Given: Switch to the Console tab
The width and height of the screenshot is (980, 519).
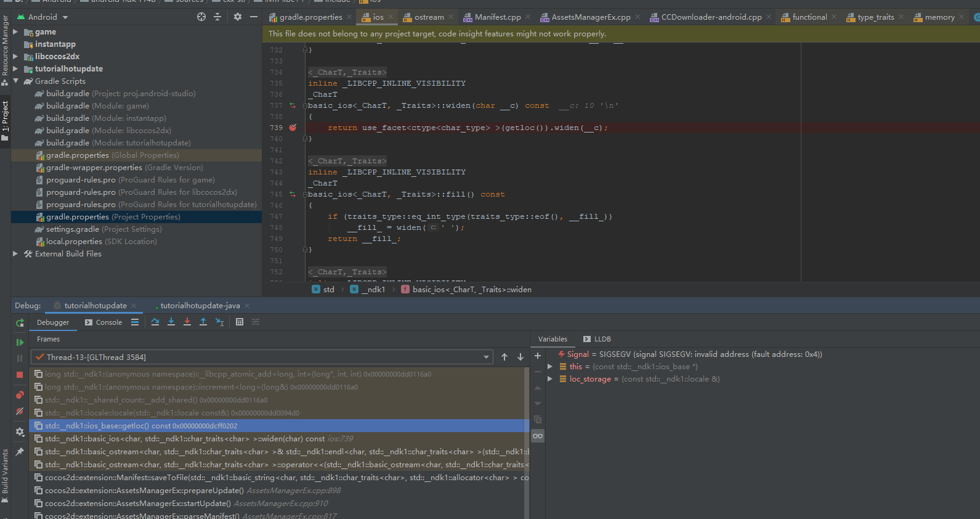Looking at the screenshot, I should [x=103, y=322].
